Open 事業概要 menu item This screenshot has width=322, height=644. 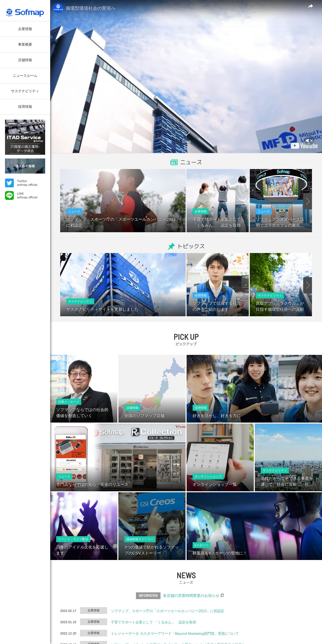pyautogui.click(x=25, y=45)
